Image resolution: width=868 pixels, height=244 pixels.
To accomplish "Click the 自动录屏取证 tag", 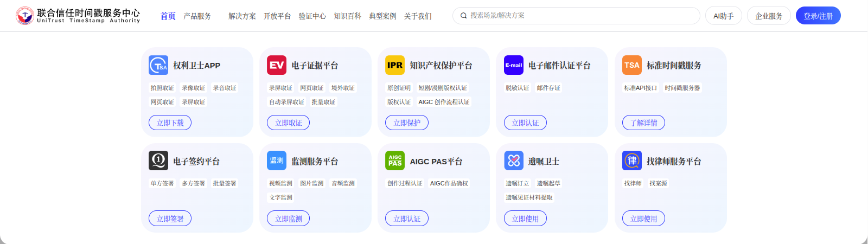I will point(286,102).
